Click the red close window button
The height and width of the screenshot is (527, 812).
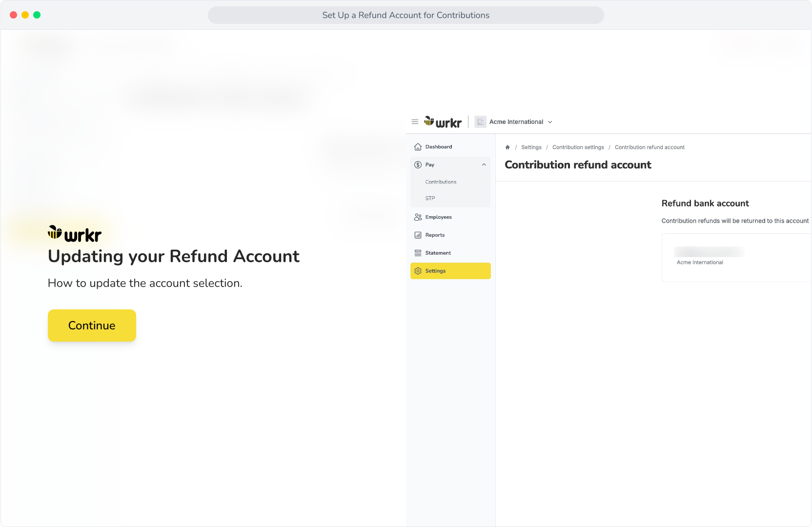[13, 15]
